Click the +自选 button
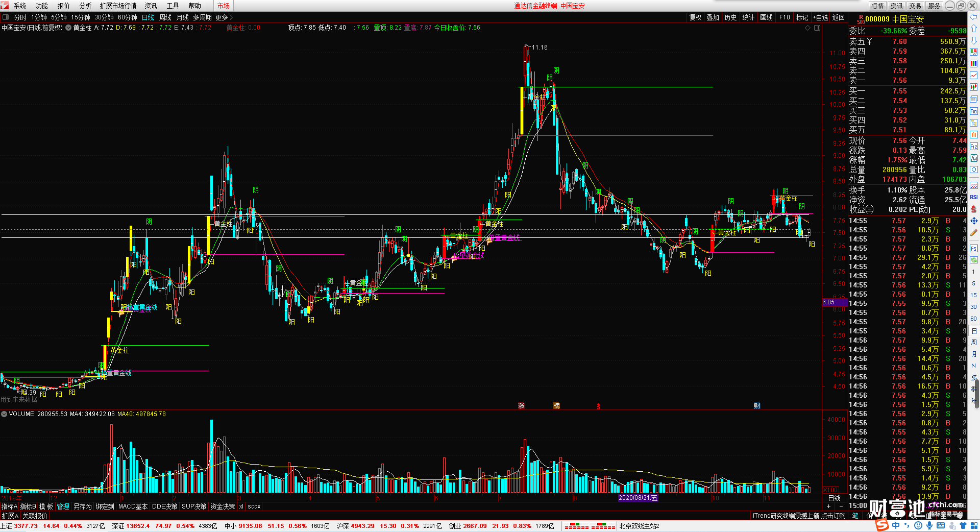This screenshot has width=980, height=532. (x=820, y=17)
